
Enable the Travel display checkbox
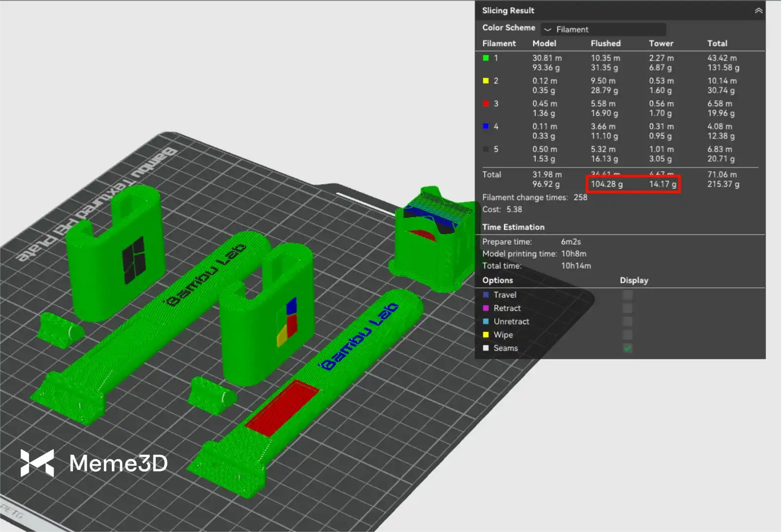[627, 295]
